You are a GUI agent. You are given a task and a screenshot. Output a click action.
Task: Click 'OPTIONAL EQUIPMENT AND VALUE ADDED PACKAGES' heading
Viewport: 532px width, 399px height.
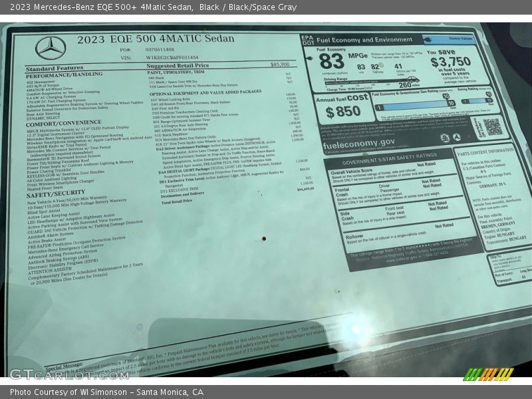205,92
